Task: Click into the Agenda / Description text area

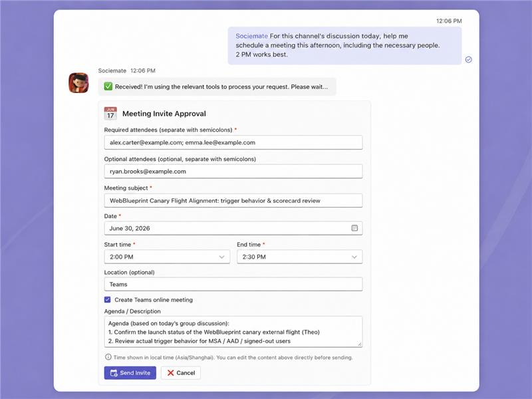Action: [x=233, y=332]
